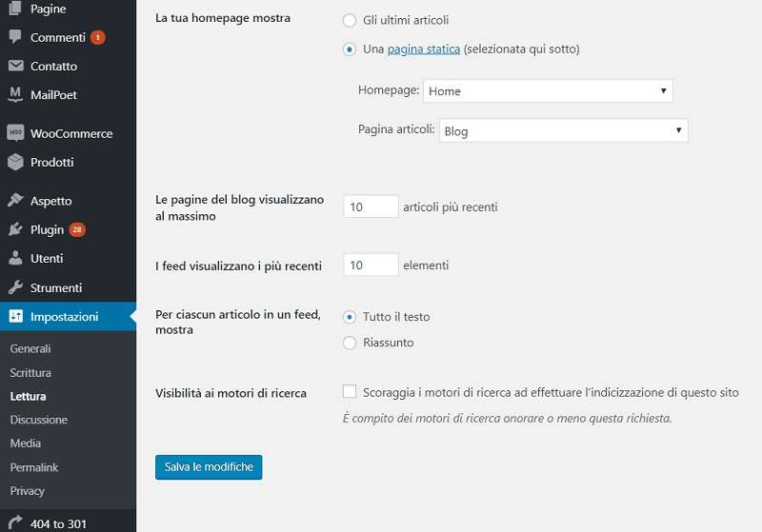The width and height of the screenshot is (762, 532).
Task: Go to Permalink settings
Action: tap(34, 467)
